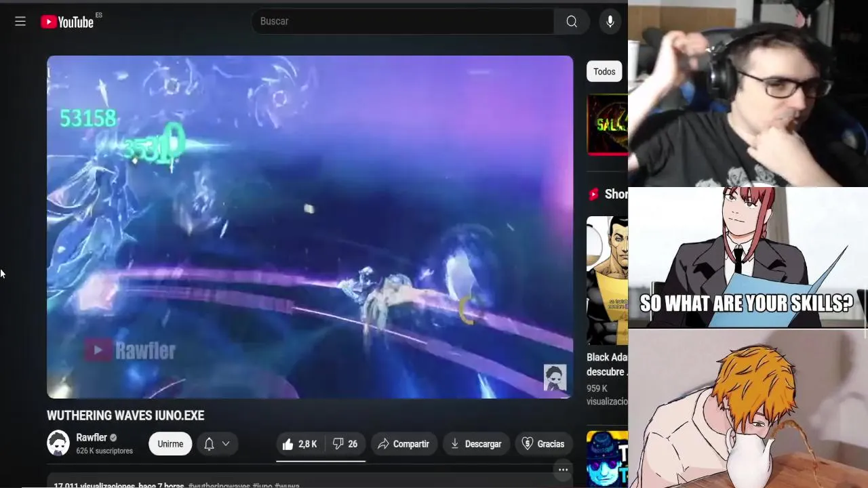The image size is (868, 488).
Task: Open the three-dots more actions menu
Action: coord(563,469)
